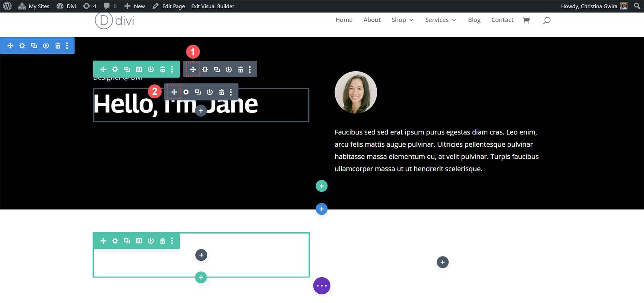Image resolution: width=644 pixels, height=303 pixels.
Task: Change bottom green row column structure
Action: tap(139, 241)
